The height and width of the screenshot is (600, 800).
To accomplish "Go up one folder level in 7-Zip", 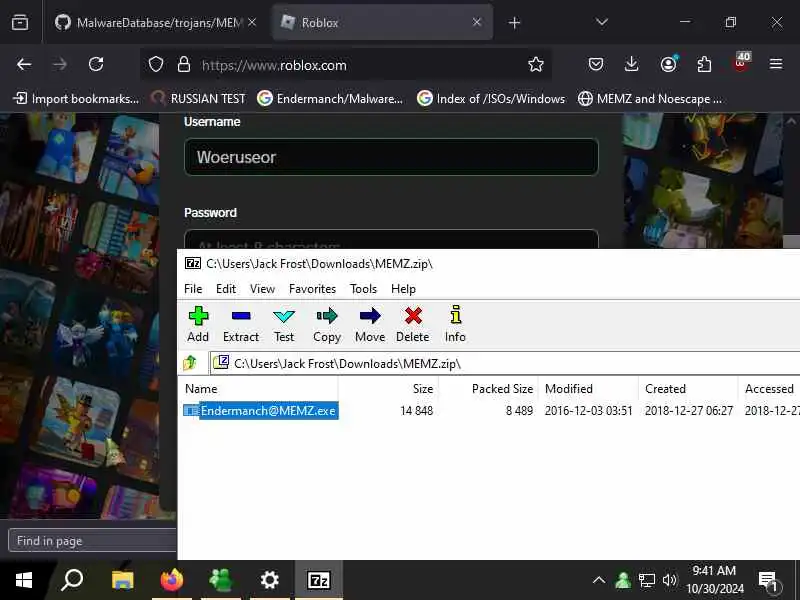I will point(190,363).
